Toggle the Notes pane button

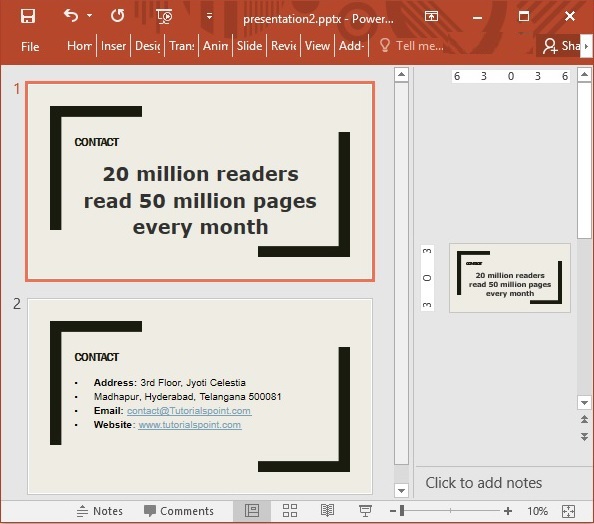100,511
